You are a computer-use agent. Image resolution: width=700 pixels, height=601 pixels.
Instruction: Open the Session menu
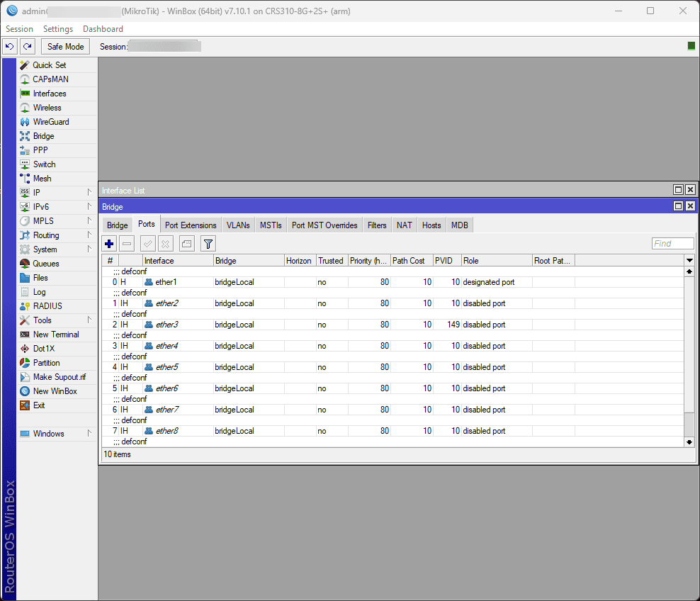[19, 29]
